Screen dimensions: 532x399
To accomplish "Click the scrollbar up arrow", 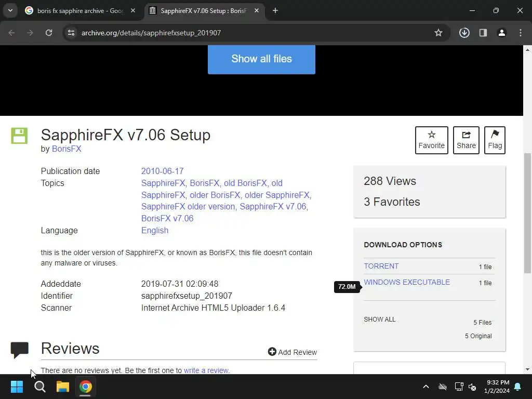I will point(527,49).
